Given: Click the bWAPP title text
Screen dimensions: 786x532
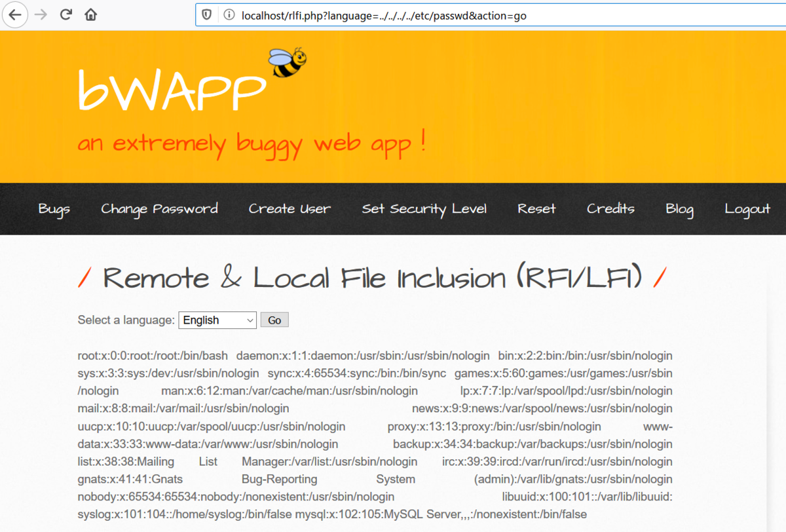Looking at the screenshot, I should 172,90.
